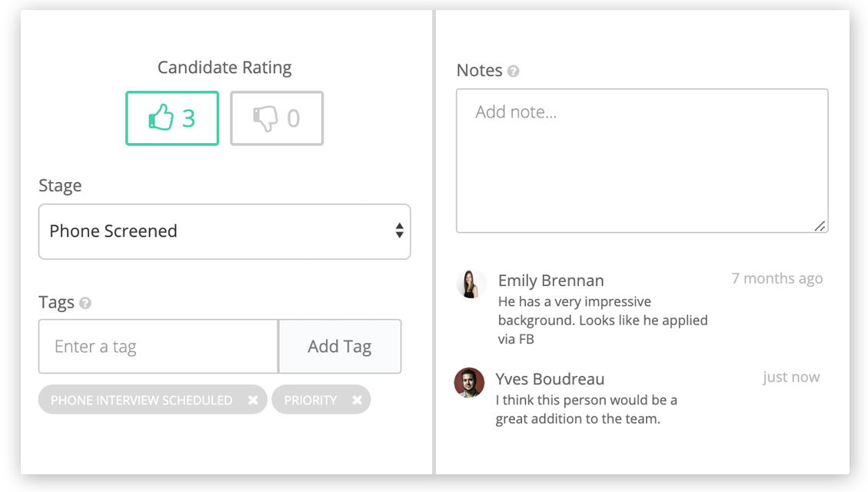Click the thumbs up rating icon
Image resolution: width=868 pixels, height=492 pixels.
coord(161,118)
